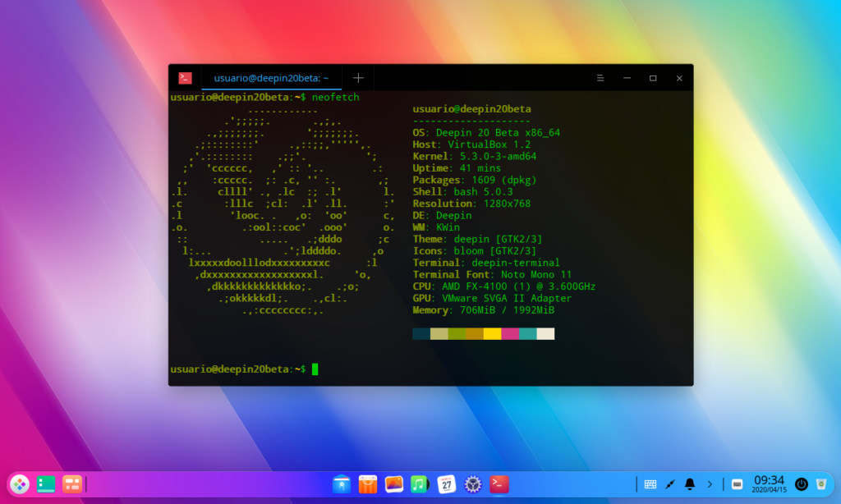Launch the File Manager from the dock

[x=342, y=484]
